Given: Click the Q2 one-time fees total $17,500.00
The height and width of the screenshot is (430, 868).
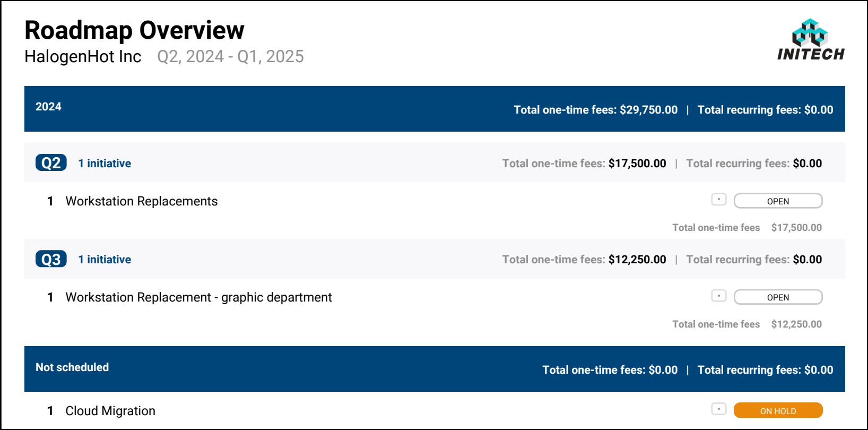Looking at the screenshot, I should (637, 164).
